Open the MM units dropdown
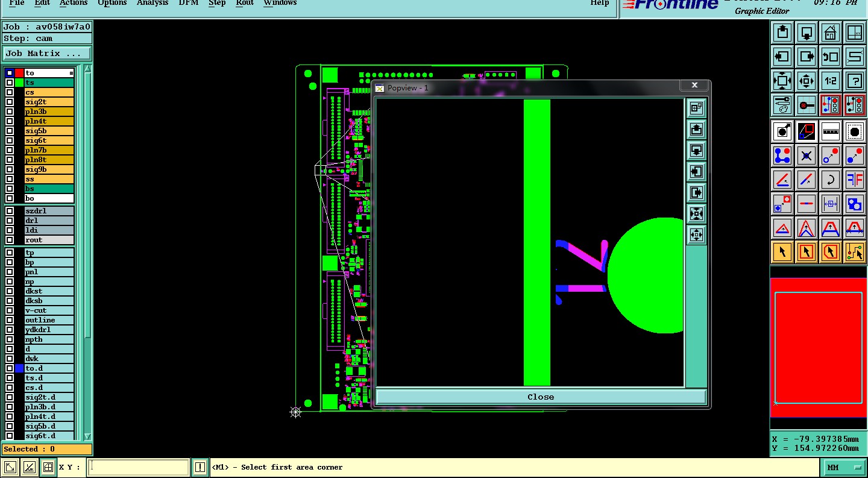868x478 pixels. coord(844,467)
